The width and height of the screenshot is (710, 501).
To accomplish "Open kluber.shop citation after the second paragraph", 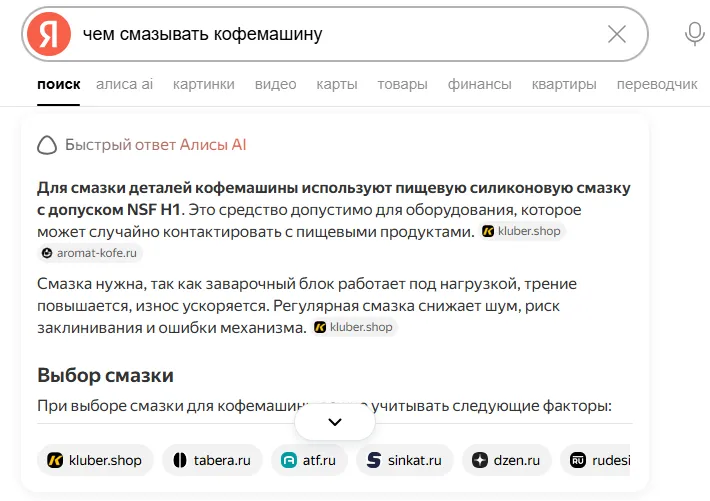I will click(353, 327).
